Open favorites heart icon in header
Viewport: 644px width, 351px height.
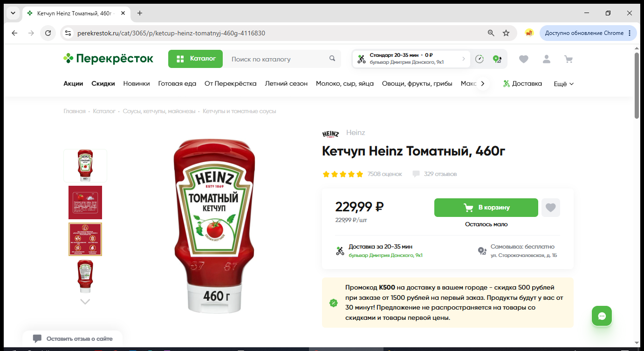tap(524, 59)
